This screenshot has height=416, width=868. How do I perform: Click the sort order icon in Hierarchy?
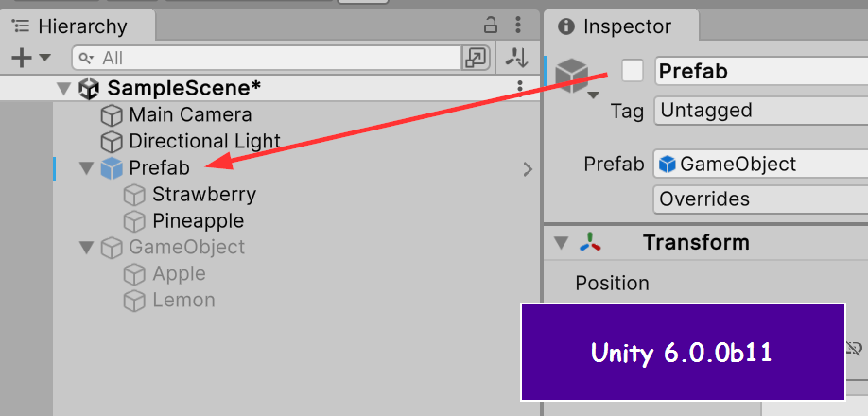(516, 58)
